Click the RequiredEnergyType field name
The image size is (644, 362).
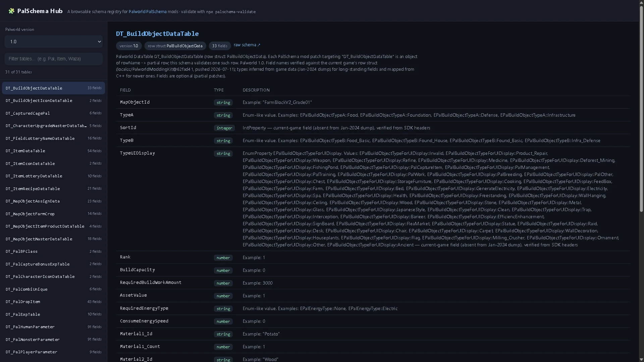144,308
